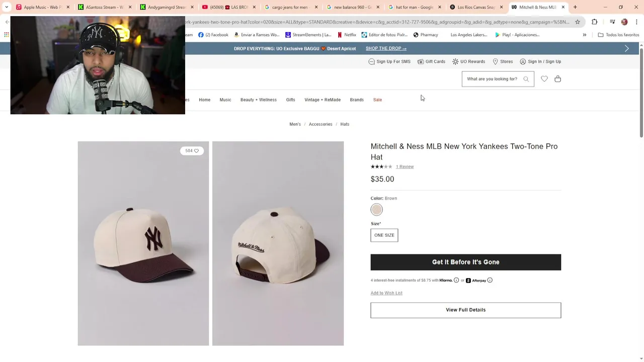The image size is (644, 362).
Task: Advance the promo banner with the right arrow
Action: pyautogui.click(x=627, y=49)
